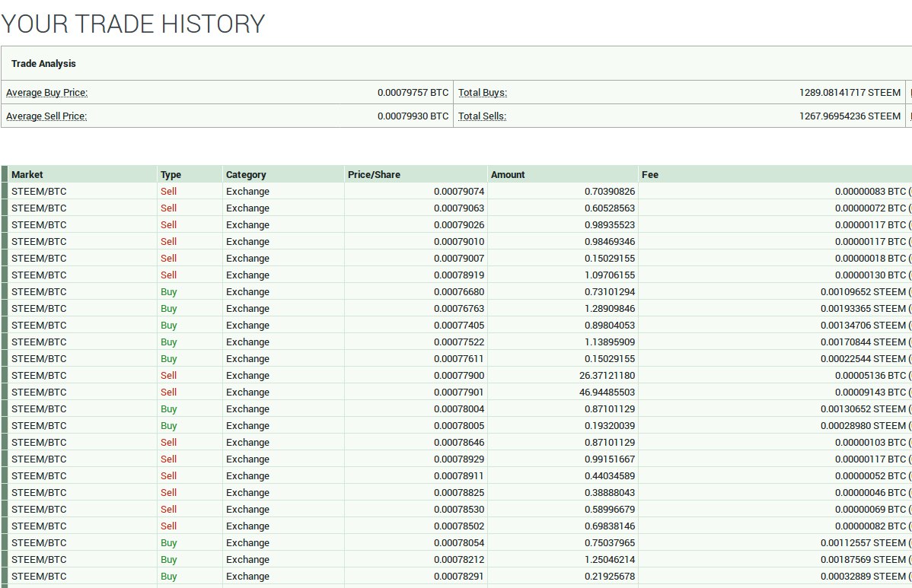This screenshot has width=912, height=588.
Task: Select amount 0.19320039
Action: [x=610, y=426]
